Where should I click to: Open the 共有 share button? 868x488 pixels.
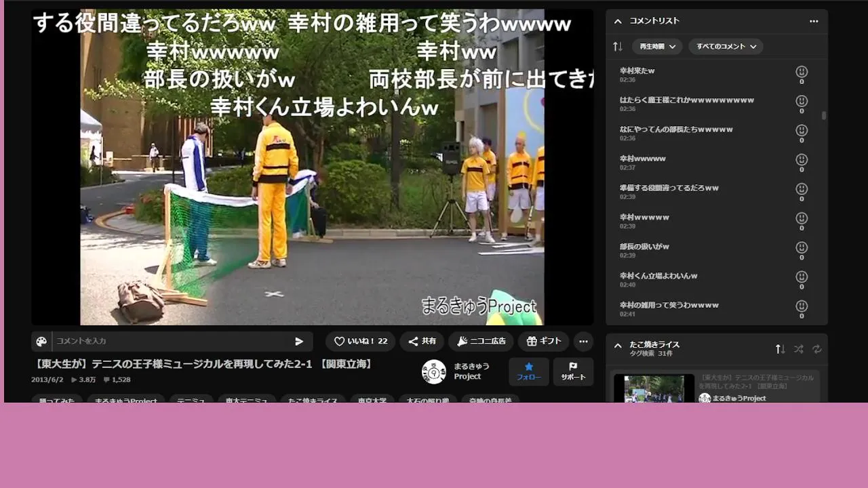(422, 342)
